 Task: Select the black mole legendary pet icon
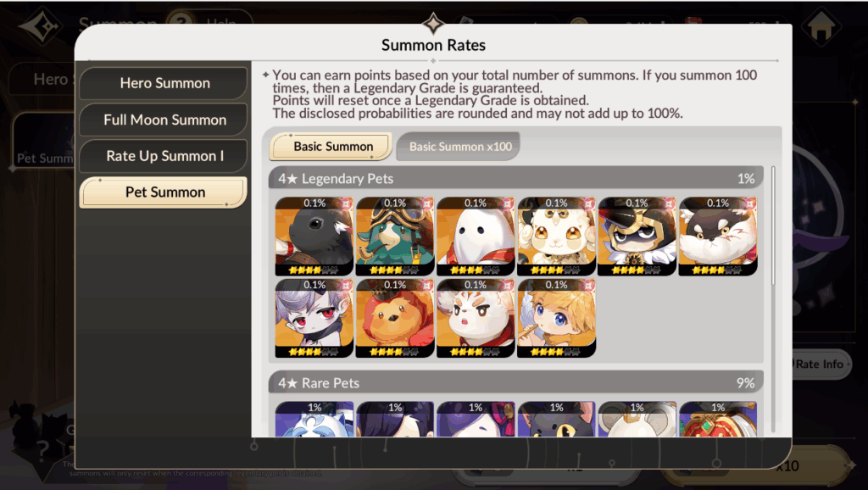(314, 237)
